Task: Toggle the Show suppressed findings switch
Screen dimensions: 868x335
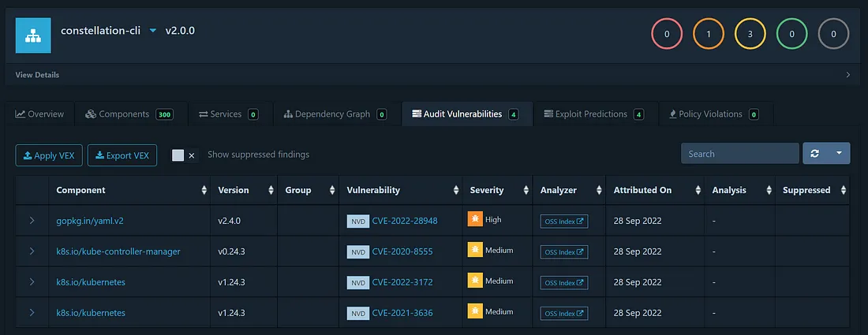Action: tap(184, 155)
